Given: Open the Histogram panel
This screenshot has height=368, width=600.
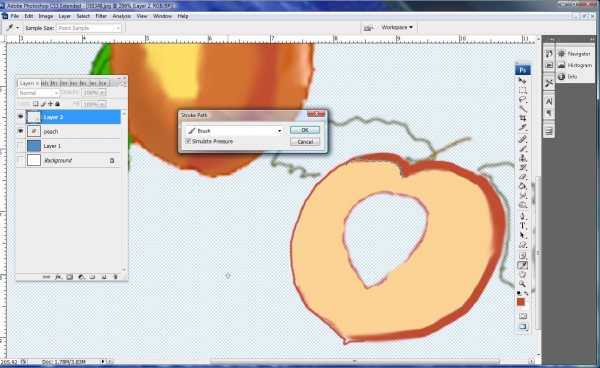Looking at the screenshot, I should tap(574, 65).
